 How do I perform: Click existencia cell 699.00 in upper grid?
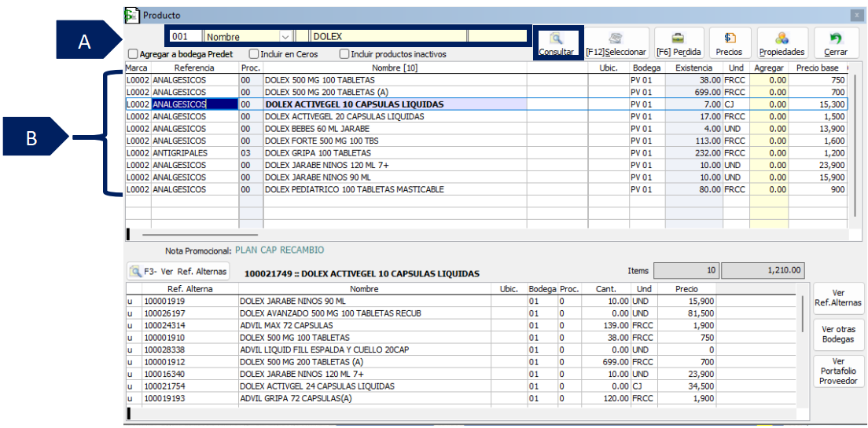693,93
